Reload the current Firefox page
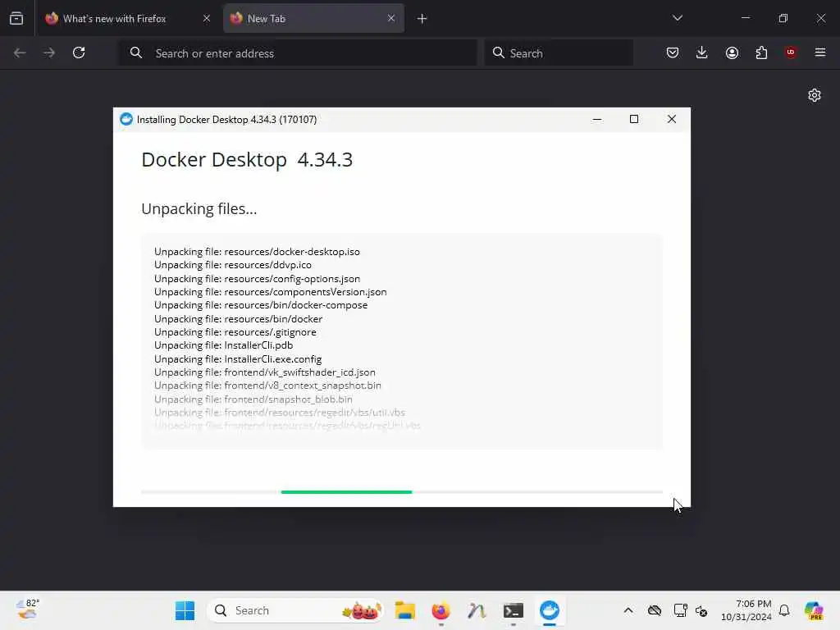This screenshot has width=840, height=630. [79, 52]
